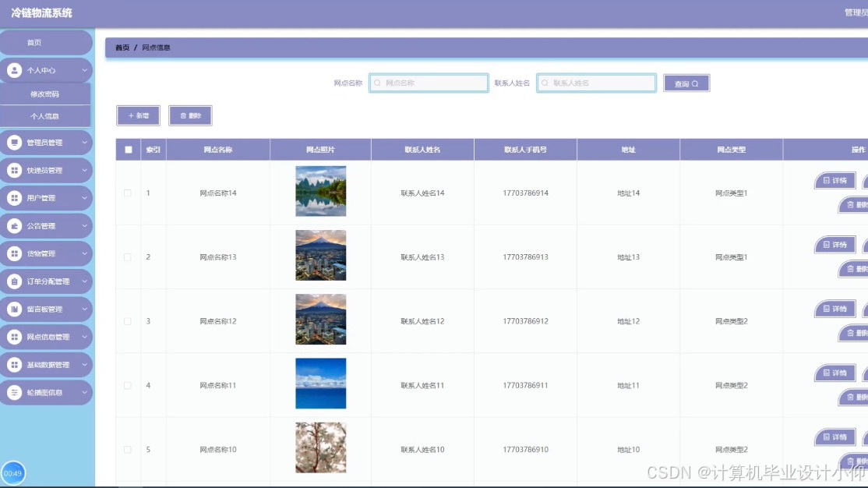Click phone number 17703786914
This screenshot has width=868, height=488.
(525, 193)
